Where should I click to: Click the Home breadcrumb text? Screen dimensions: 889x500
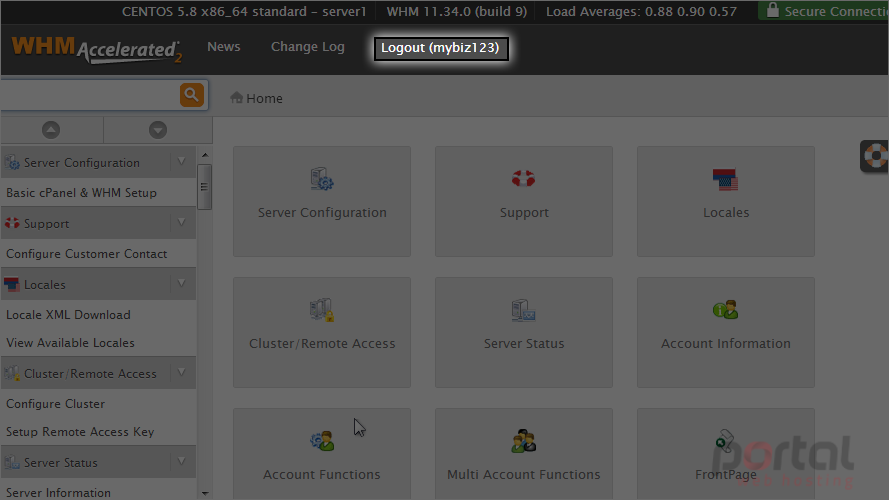(264, 99)
